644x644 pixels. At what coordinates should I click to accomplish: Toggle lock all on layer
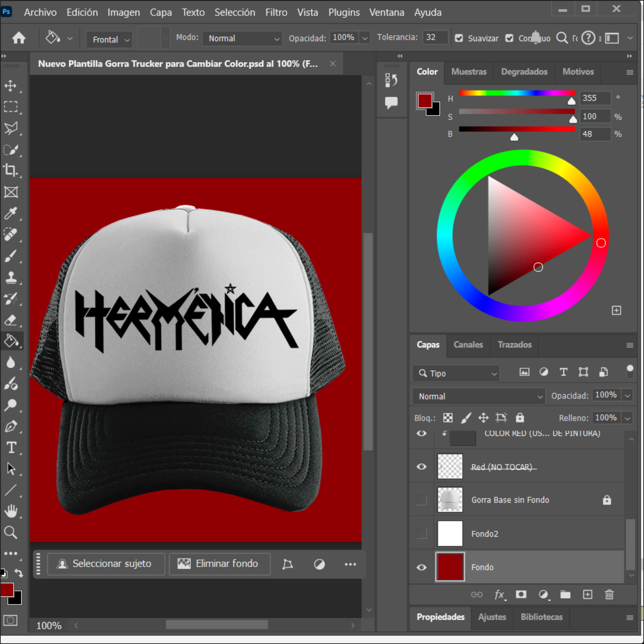tap(520, 418)
